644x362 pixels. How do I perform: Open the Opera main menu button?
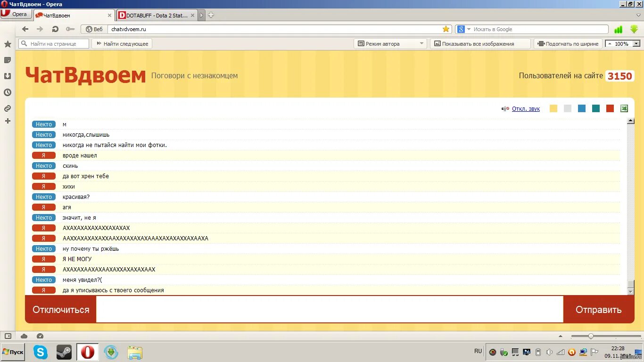point(16,14)
